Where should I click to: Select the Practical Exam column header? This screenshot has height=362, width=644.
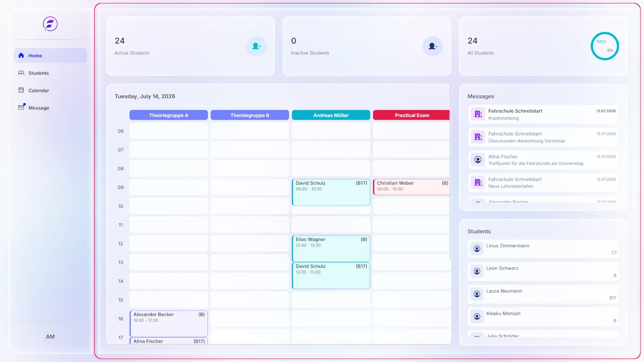(x=411, y=115)
